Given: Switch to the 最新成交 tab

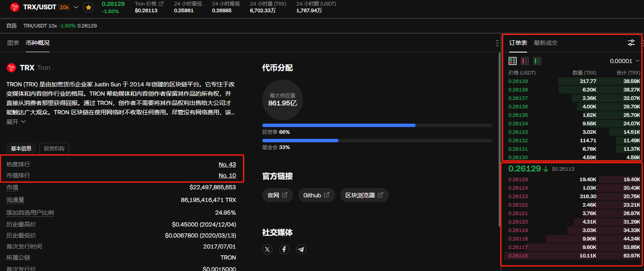Looking at the screenshot, I should (x=546, y=43).
